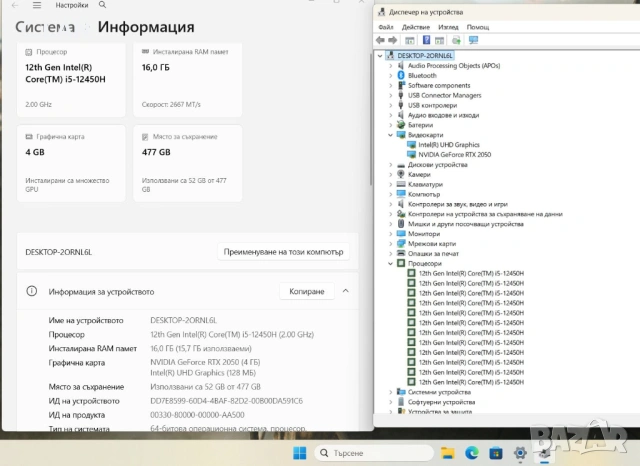Collapse Информация за устройството section chevron
The height and width of the screenshot is (466, 640).
click(345, 291)
